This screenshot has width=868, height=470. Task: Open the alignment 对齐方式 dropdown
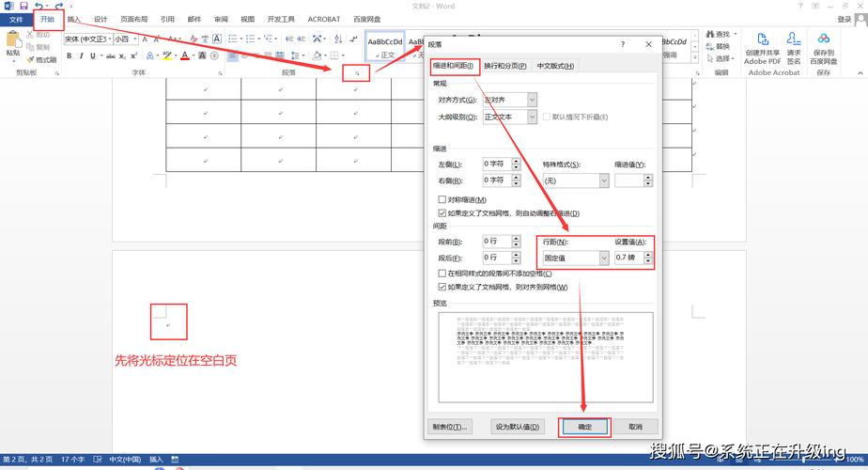532,100
